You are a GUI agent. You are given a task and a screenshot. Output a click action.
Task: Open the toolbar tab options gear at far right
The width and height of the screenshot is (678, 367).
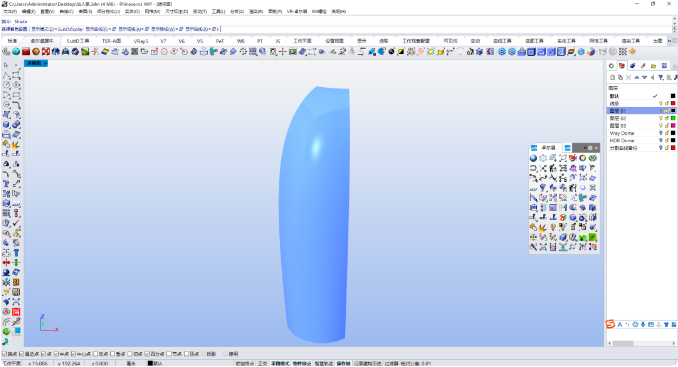click(674, 41)
